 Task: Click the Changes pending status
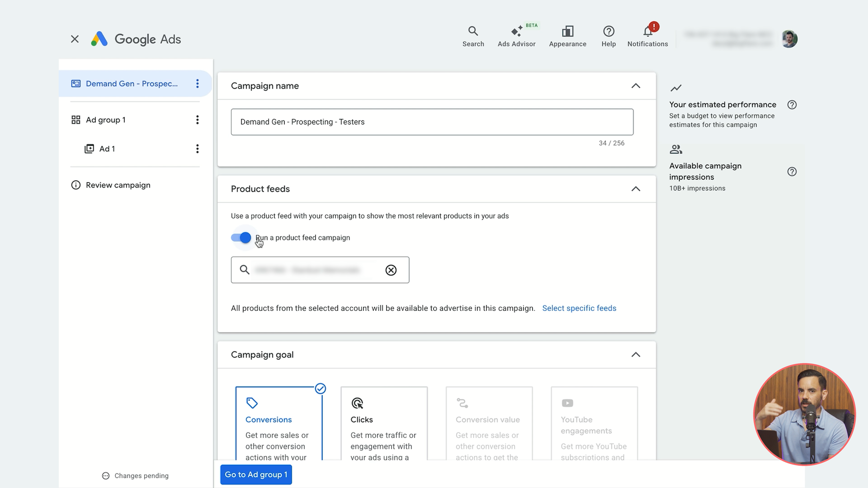135,476
